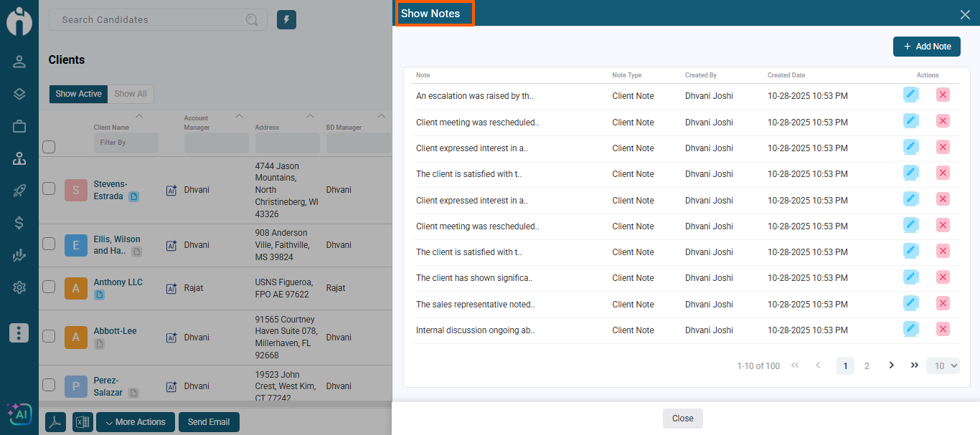Click the lightning quick-action icon by search
The image size is (980, 435).
pos(286,20)
